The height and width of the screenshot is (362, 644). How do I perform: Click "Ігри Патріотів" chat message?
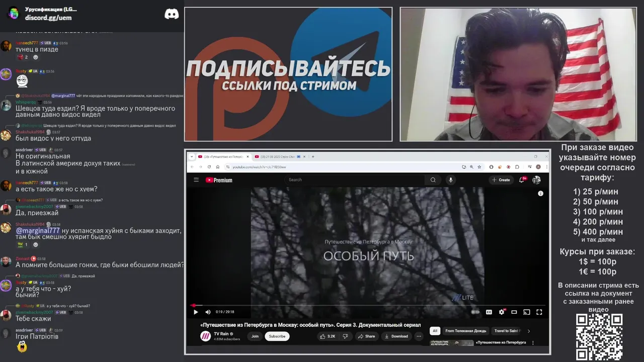37,336
